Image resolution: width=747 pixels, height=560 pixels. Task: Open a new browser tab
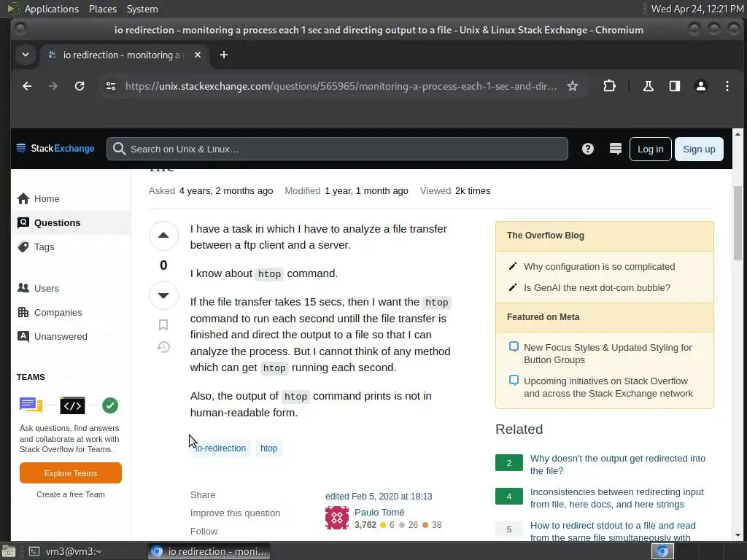[x=223, y=55]
